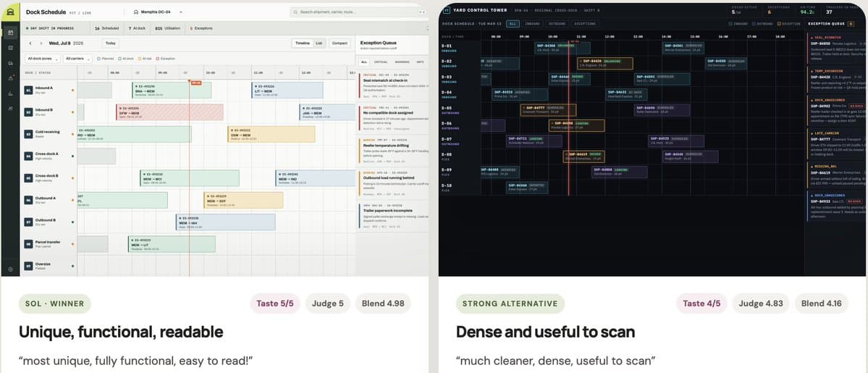Open the All carriers dropdown
868x373 pixels.
coord(77,58)
